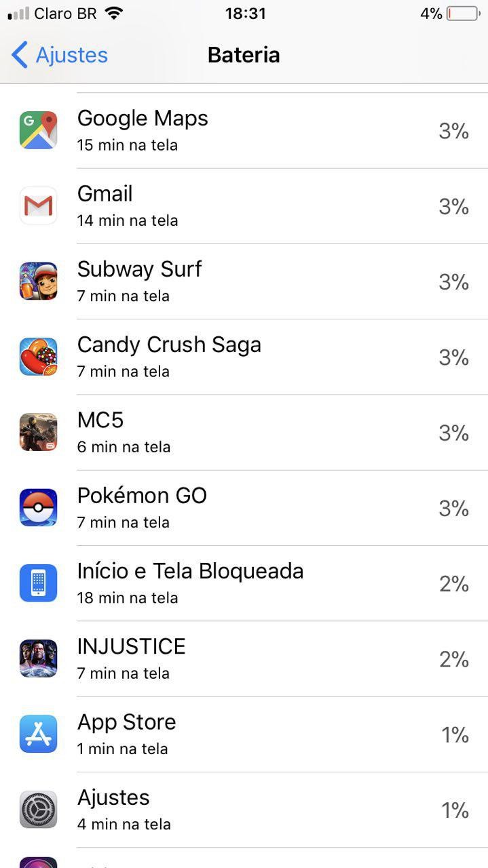Screen dimensions: 488x868
Task: Tap the 18:31 clock in status bar
Action: pos(245,14)
